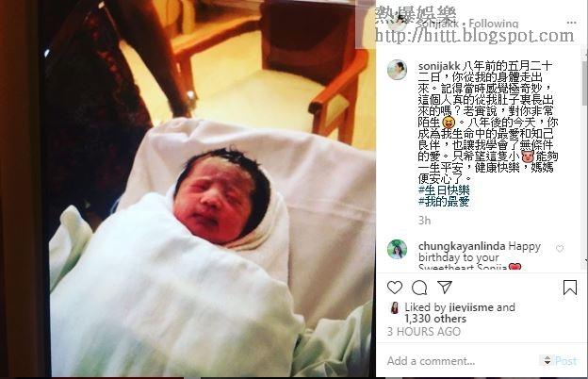This screenshot has width=588, height=379.
Task: Share post using paper plane icon
Action: [445, 287]
